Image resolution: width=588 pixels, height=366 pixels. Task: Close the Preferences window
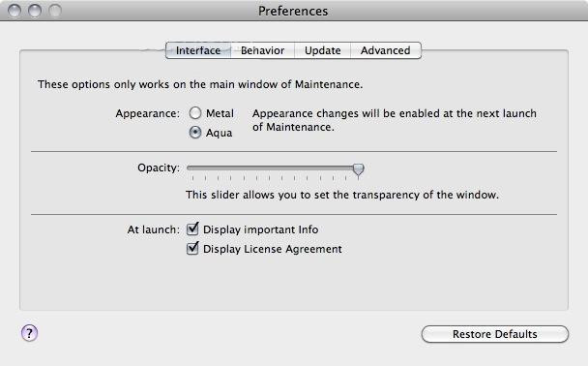click(x=15, y=11)
